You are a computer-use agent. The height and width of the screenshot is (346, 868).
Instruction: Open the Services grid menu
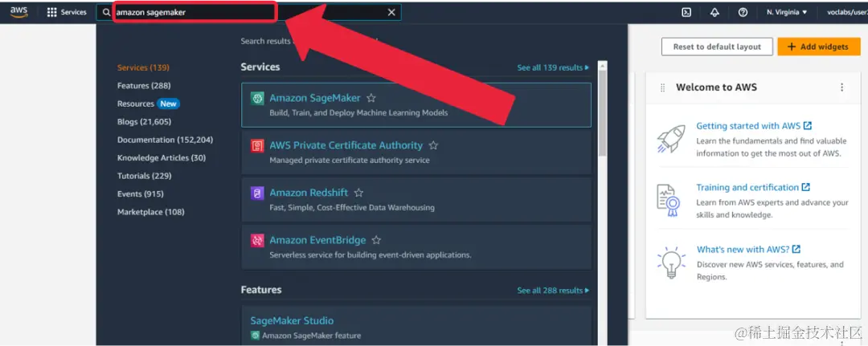tap(52, 12)
